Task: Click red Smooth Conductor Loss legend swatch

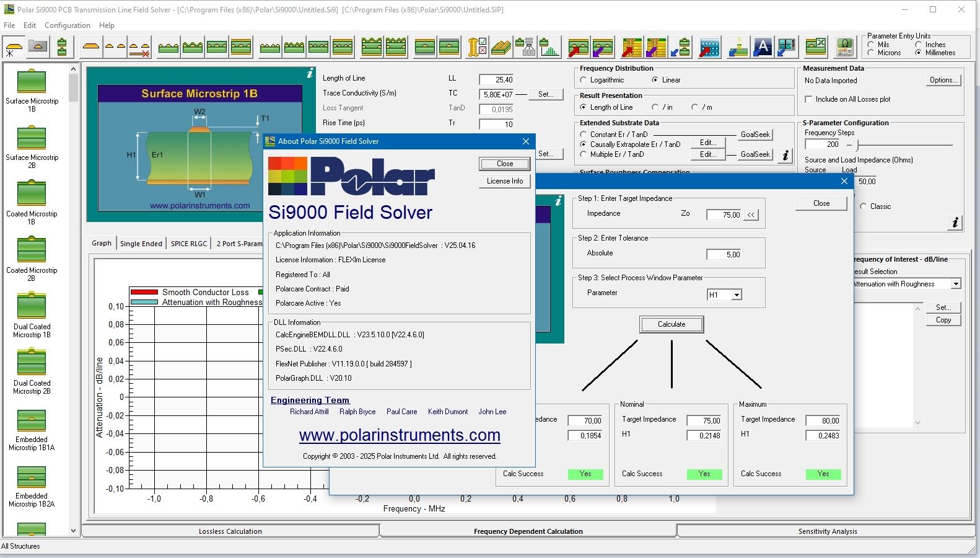Action: coord(144,292)
